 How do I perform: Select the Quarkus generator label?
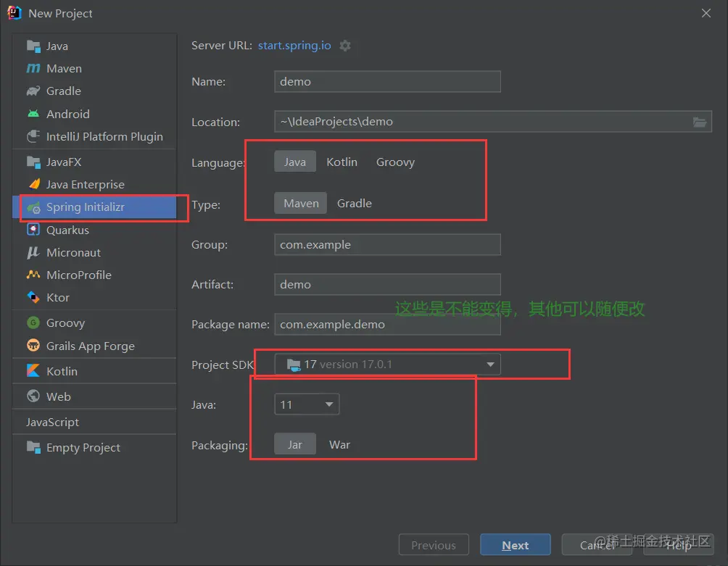point(67,230)
